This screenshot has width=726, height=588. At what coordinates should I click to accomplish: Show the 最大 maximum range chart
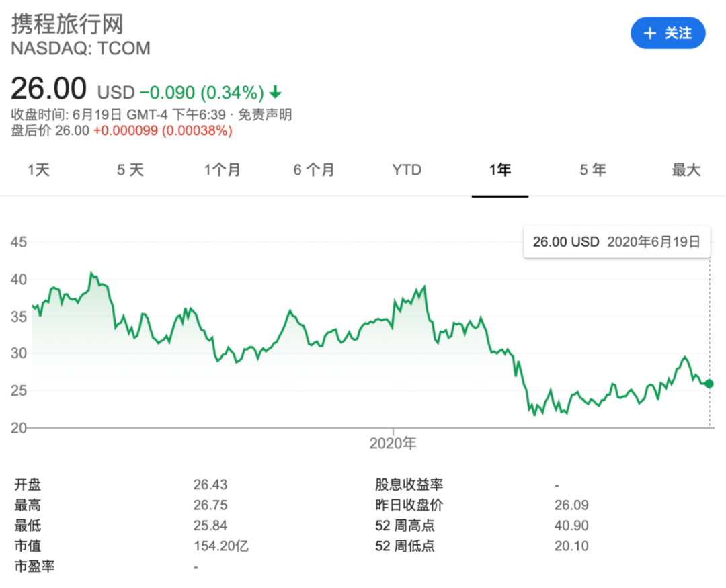pos(686,170)
